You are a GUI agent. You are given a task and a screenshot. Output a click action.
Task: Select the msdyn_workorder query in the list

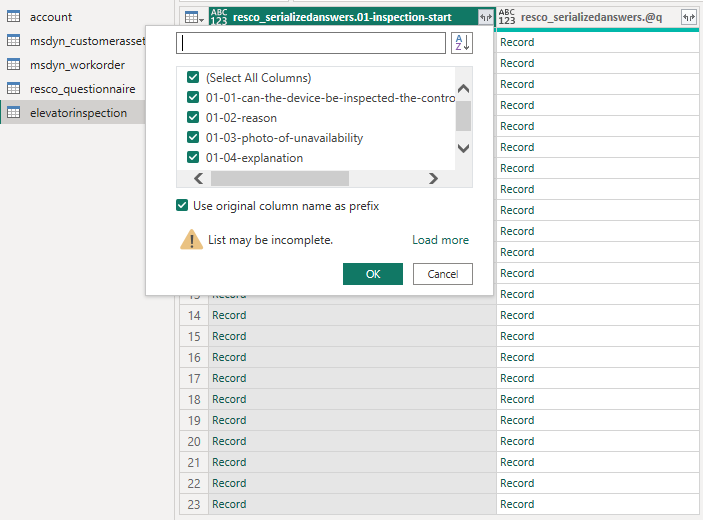pos(77,65)
